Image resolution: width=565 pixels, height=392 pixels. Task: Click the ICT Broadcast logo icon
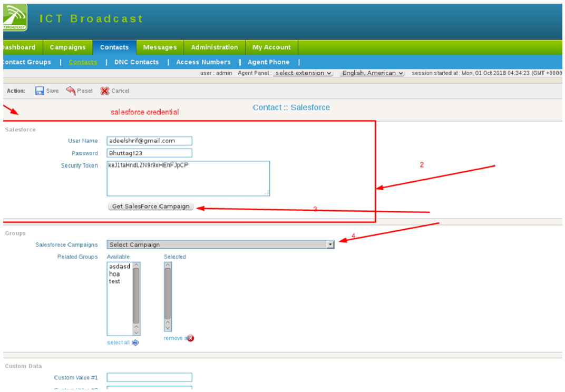pos(15,17)
